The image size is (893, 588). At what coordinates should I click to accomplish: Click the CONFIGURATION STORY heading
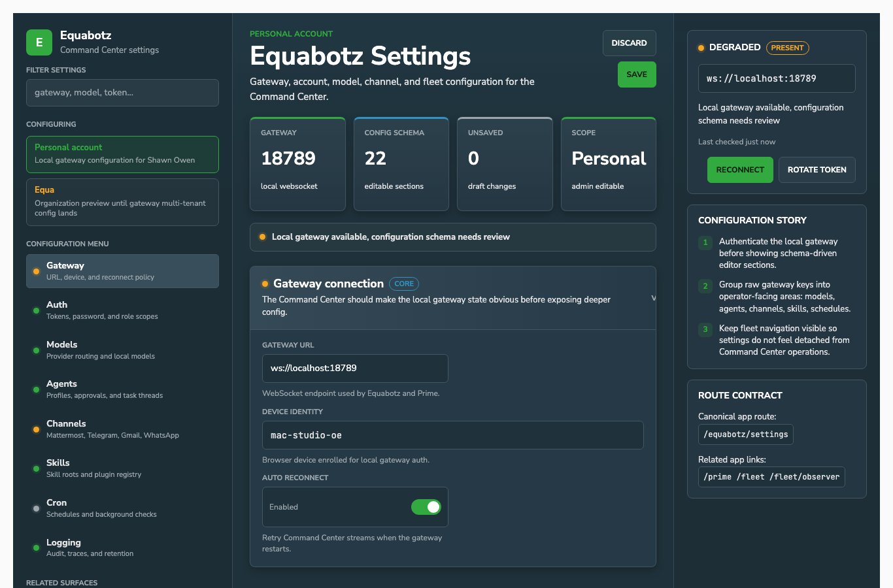coord(752,220)
